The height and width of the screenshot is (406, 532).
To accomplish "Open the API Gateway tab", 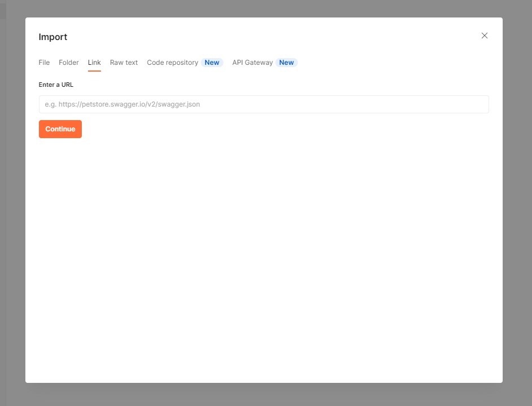I will tap(252, 63).
